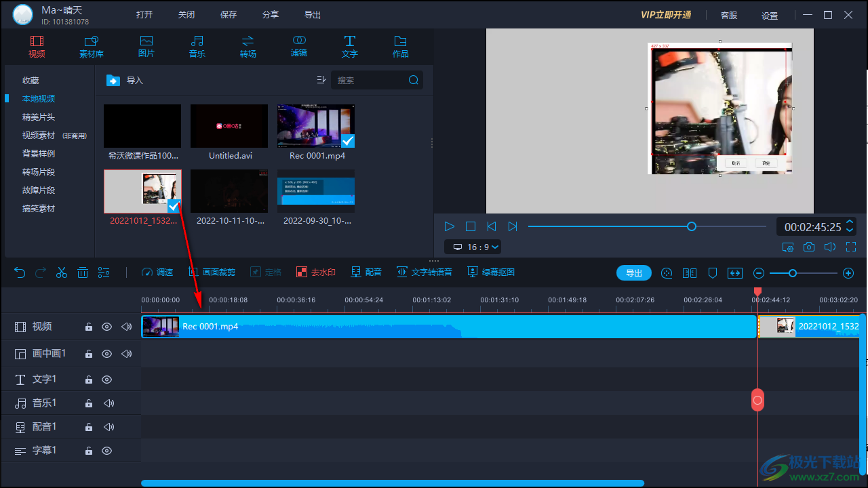Screen dimensions: 868x488
Task: Open the 调速 speed adjustment tool
Action: point(157,272)
